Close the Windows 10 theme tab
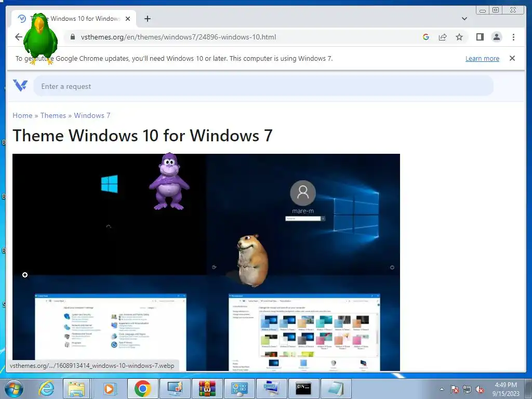 point(128,19)
